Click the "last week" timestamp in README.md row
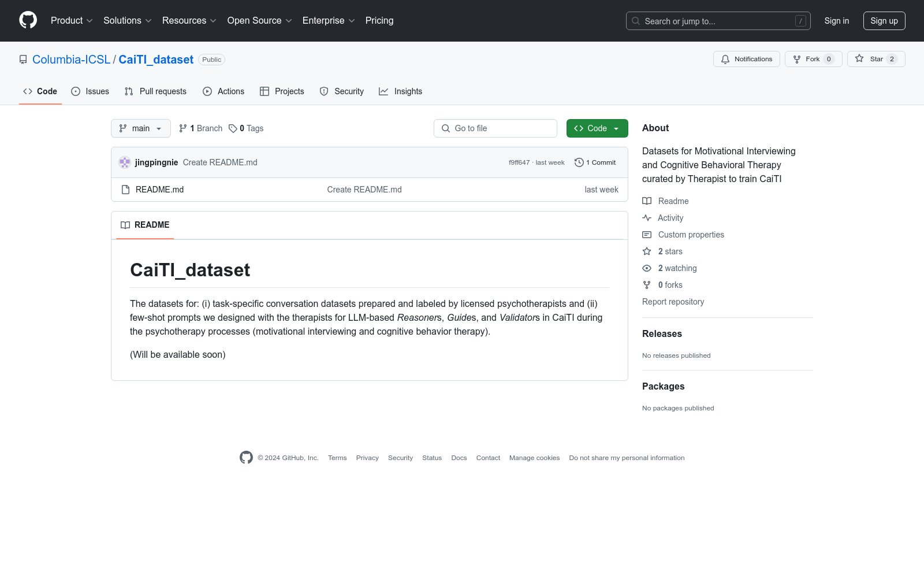 601,190
